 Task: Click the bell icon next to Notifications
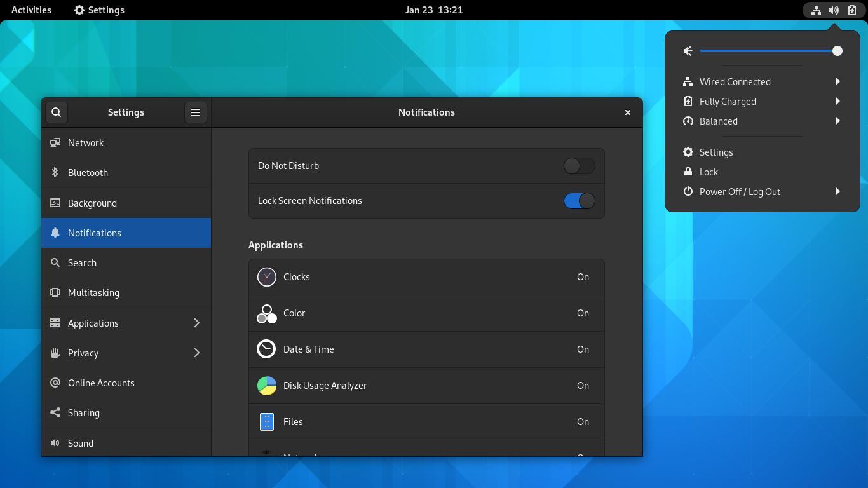click(x=55, y=233)
